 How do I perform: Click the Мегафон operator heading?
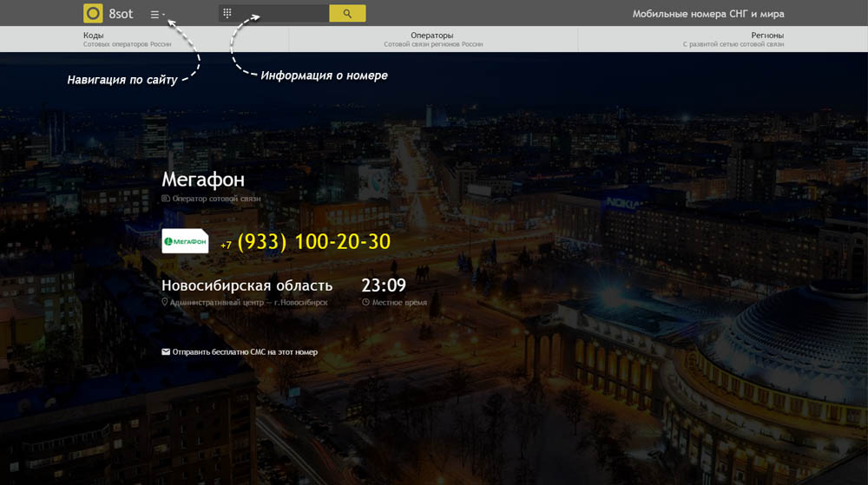203,180
